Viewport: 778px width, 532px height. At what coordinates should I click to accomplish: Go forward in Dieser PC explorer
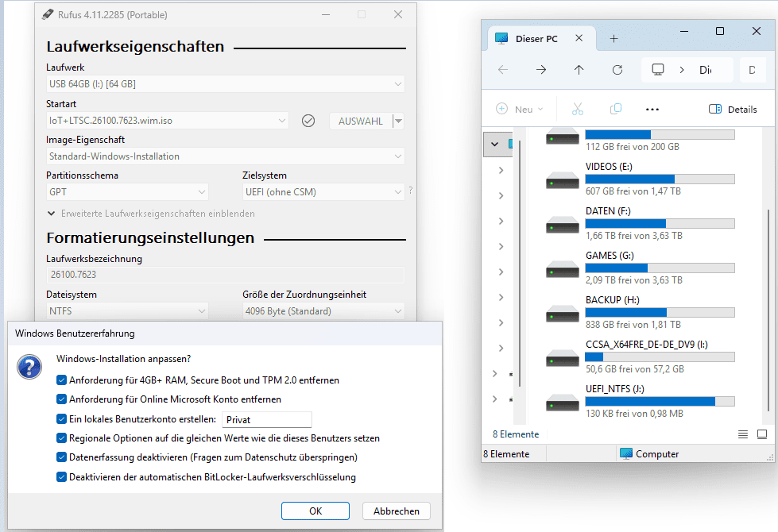point(541,70)
